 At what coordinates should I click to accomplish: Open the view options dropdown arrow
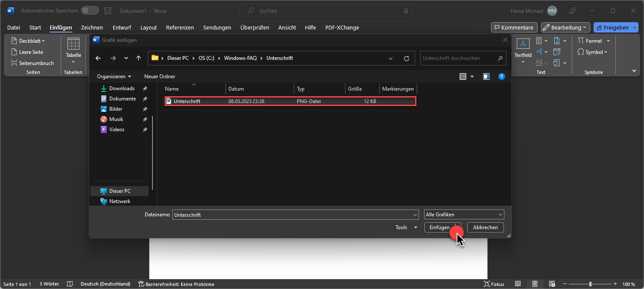(472, 77)
